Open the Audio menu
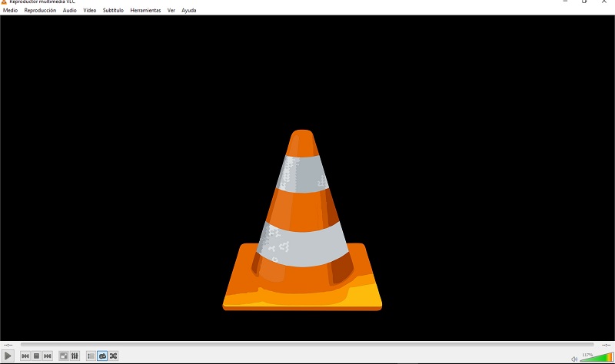This screenshot has height=364, width=615. 69,10
